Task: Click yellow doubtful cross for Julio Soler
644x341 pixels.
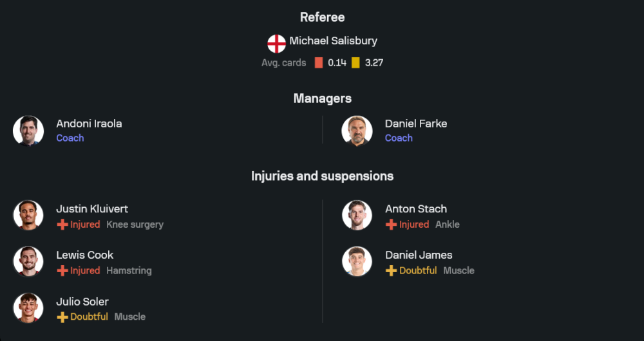Action: point(62,317)
